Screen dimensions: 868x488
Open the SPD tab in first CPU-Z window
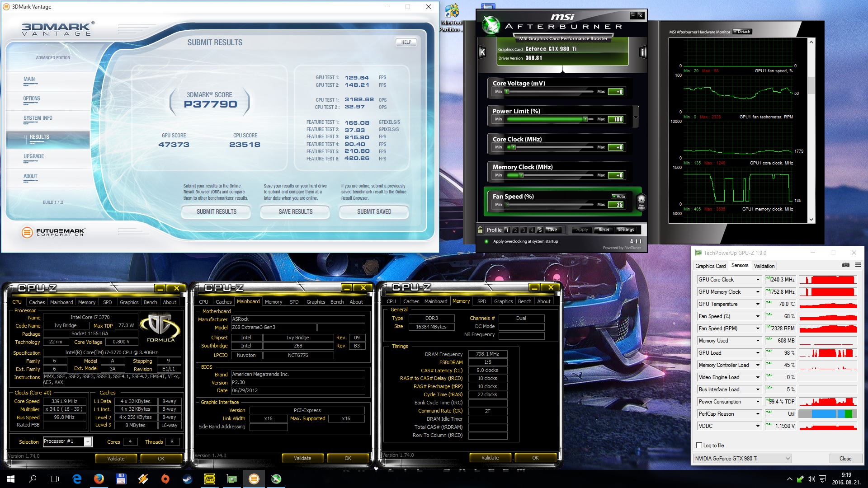(108, 302)
